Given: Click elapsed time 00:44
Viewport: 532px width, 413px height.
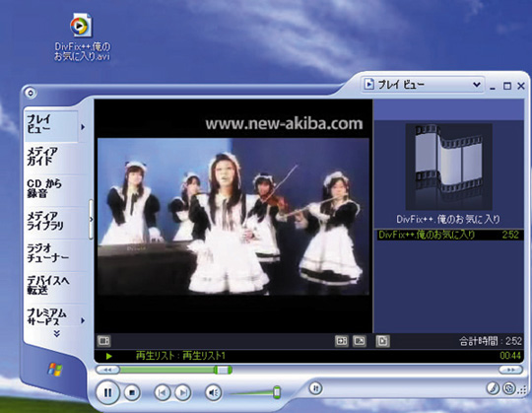Looking at the screenshot, I should point(510,356).
